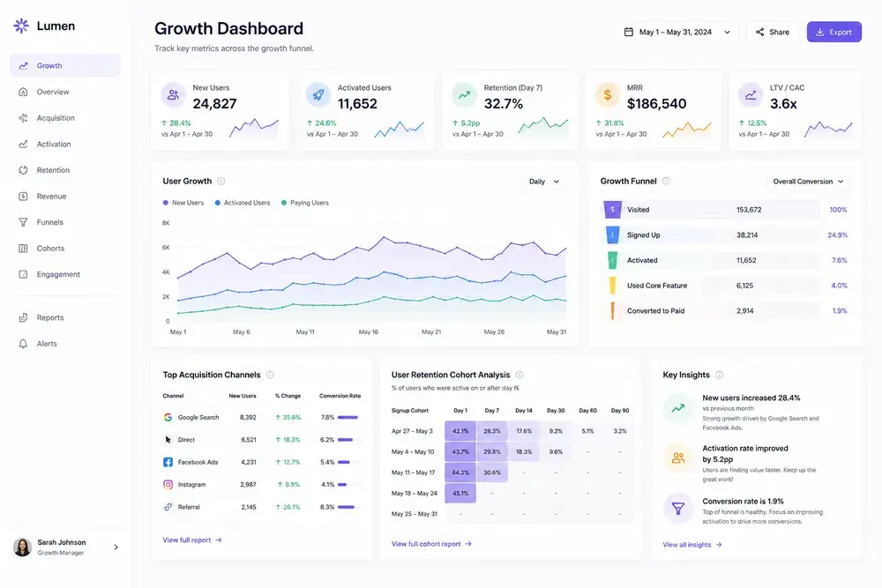The image size is (882, 588).
Task: Open the Acquisition menu item
Action: 65,118
